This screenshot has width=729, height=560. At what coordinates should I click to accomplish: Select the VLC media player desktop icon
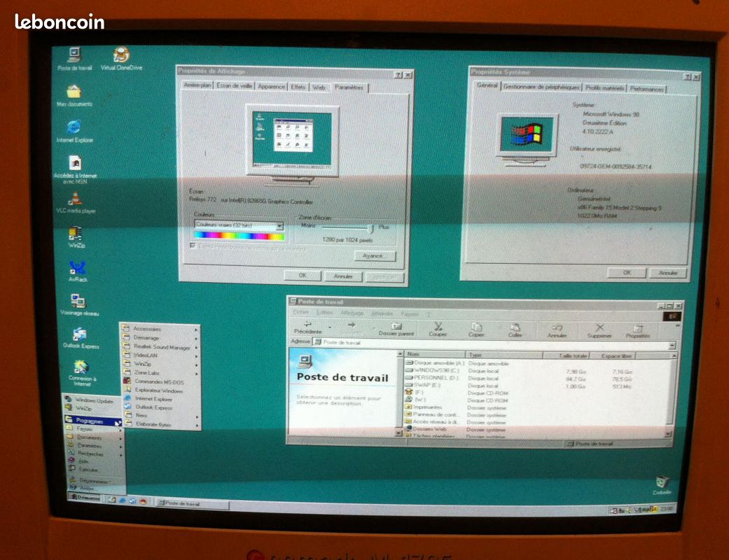(x=76, y=202)
